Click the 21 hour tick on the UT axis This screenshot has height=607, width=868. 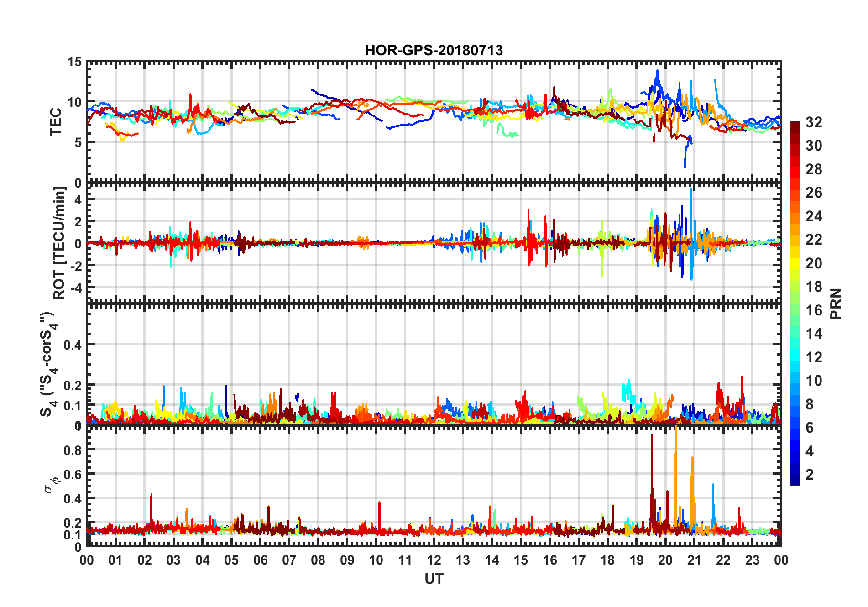point(695,560)
